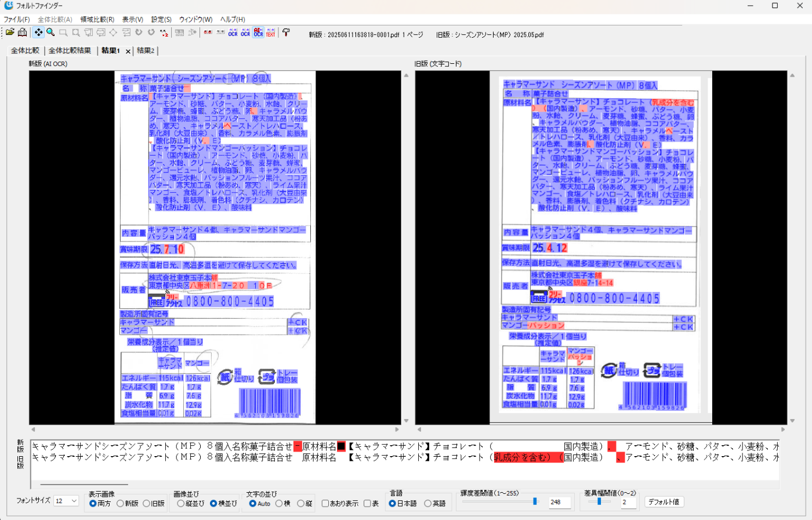This screenshot has height=520, width=812.
Task: Click the 輝度差閾値 value field 248
Action: [559, 502]
